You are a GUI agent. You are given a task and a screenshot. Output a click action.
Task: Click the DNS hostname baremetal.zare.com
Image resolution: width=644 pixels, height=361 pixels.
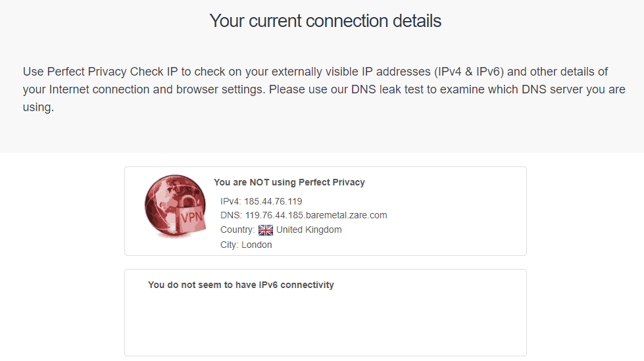click(x=316, y=215)
